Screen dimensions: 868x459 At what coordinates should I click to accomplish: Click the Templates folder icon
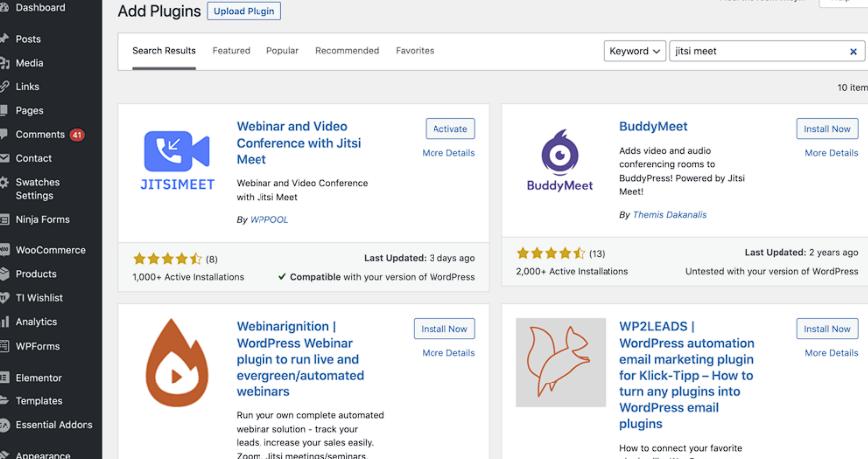coord(4,401)
